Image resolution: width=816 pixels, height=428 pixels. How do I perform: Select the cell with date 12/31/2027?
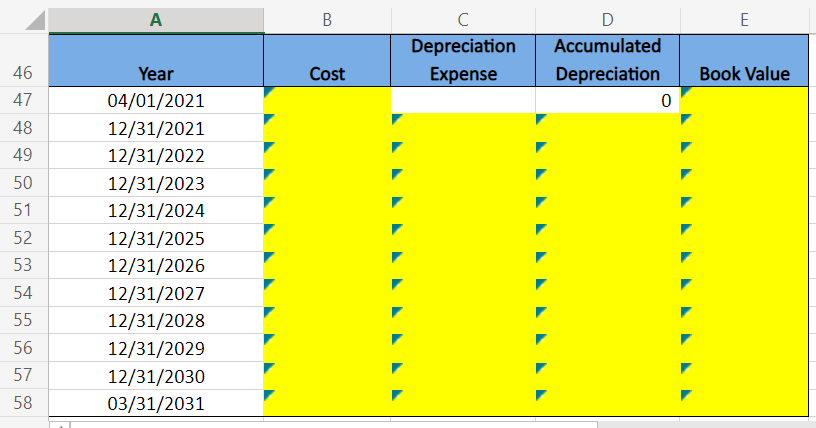click(x=156, y=293)
